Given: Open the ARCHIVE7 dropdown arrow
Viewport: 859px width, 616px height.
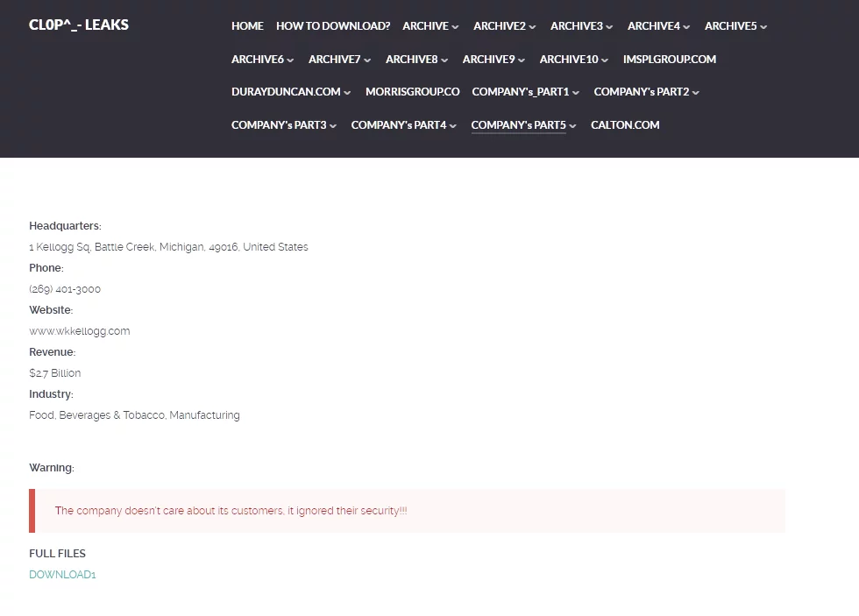Looking at the screenshot, I should click(367, 60).
